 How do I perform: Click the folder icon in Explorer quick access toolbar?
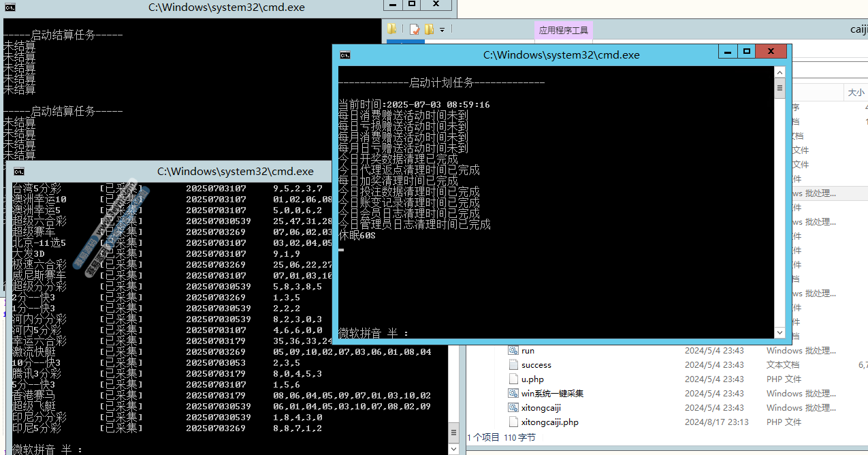point(392,29)
